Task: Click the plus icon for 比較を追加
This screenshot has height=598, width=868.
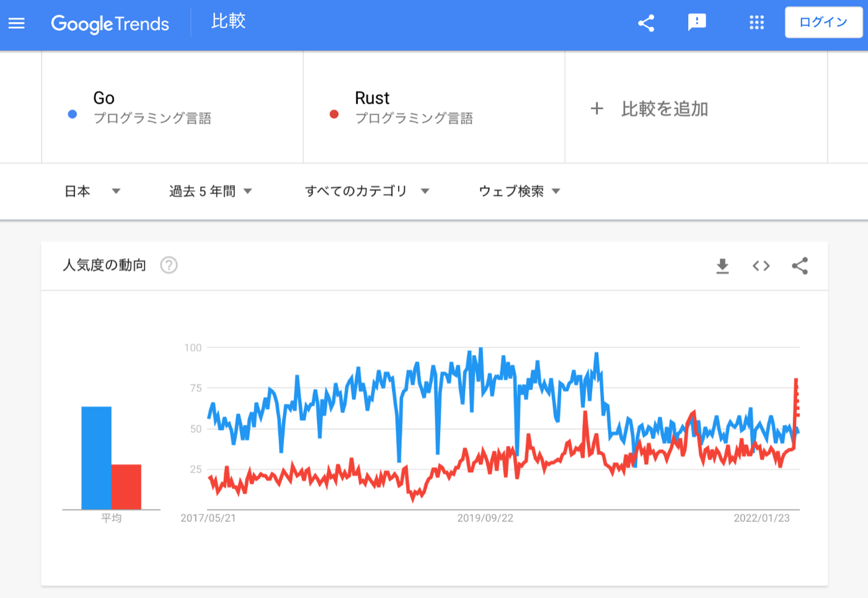Action: [596, 109]
